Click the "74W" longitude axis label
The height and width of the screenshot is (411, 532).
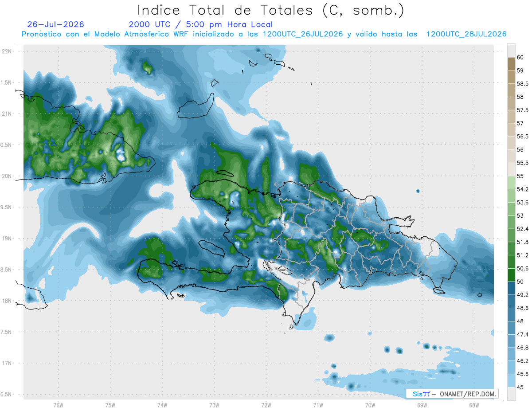pos(162,405)
